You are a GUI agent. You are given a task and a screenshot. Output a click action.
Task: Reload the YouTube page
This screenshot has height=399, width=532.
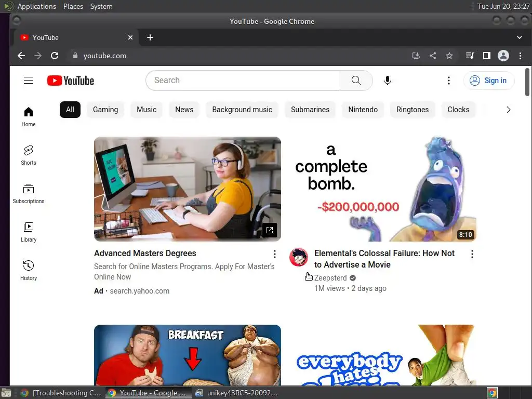(55, 56)
